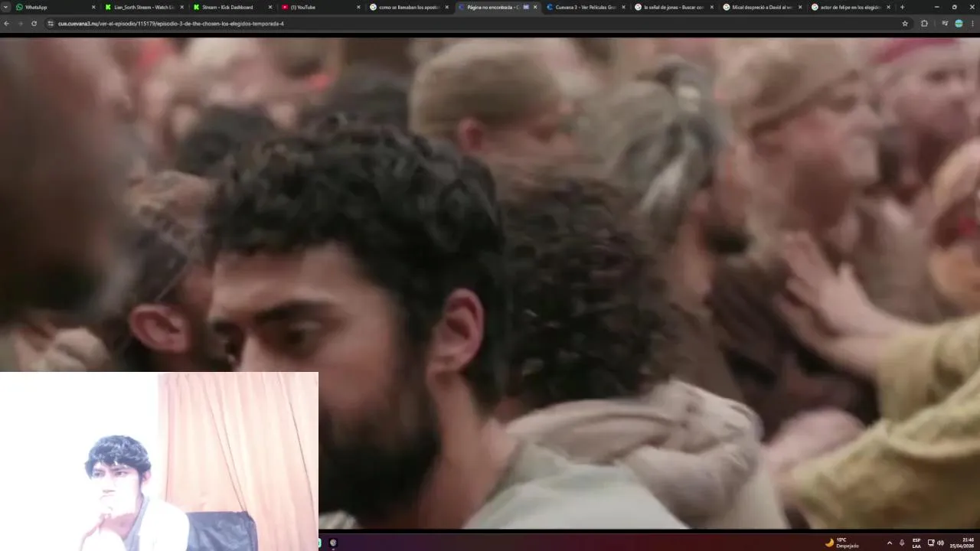This screenshot has height=551, width=980.
Task: Open the volume speaker tray icon
Action: pos(940,543)
